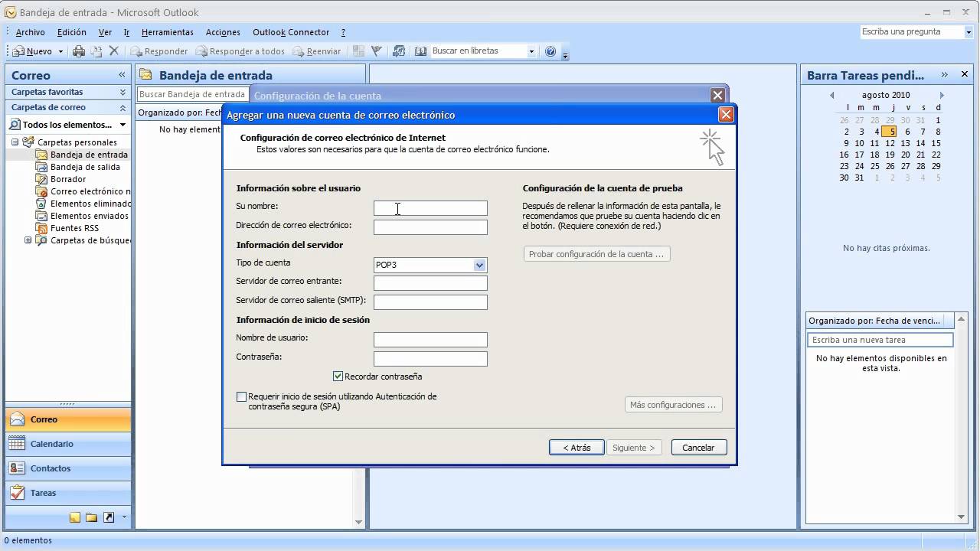The width and height of the screenshot is (980, 551).
Task: Select the Elementos eliminados folder
Action: tap(90, 204)
